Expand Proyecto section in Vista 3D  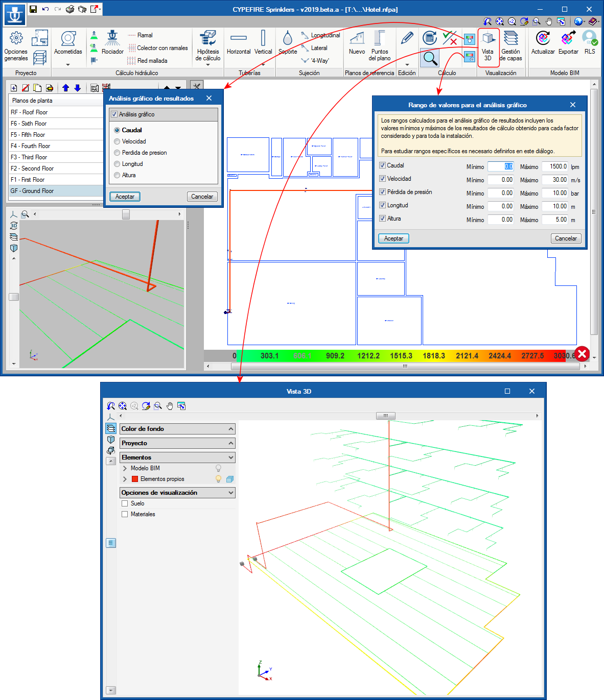177,443
